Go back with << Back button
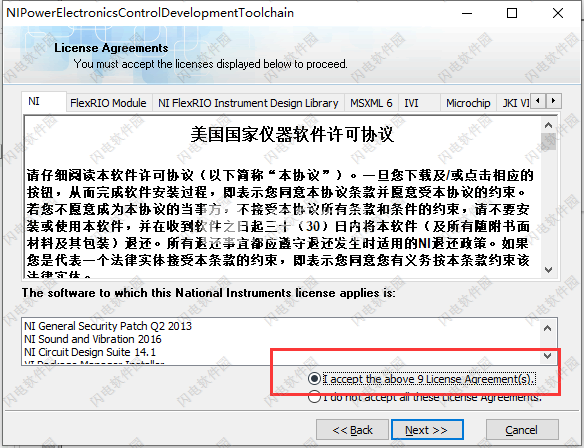Viewport: 584px width, 448px height. coord(352,430)
